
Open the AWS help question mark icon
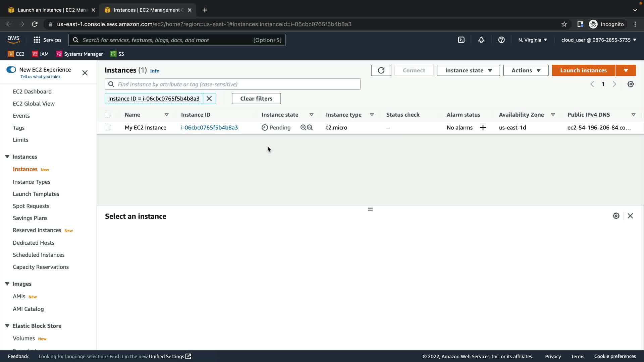[501, 40]
